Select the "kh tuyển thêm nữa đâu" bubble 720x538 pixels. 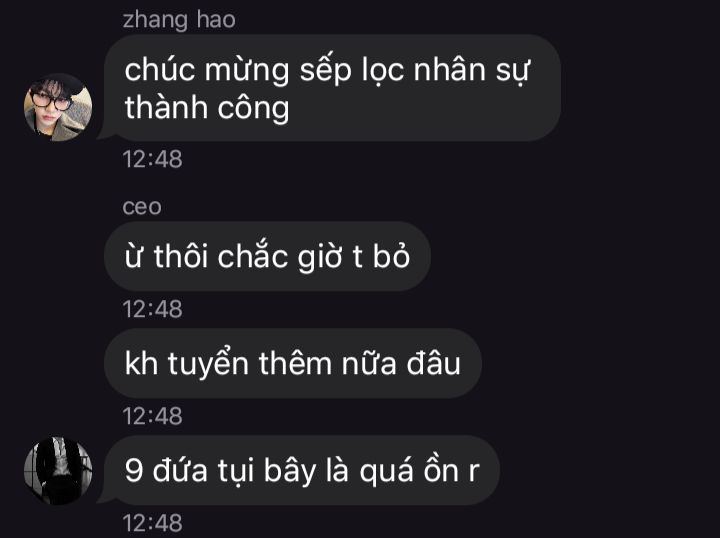click(x=292, y=363)
